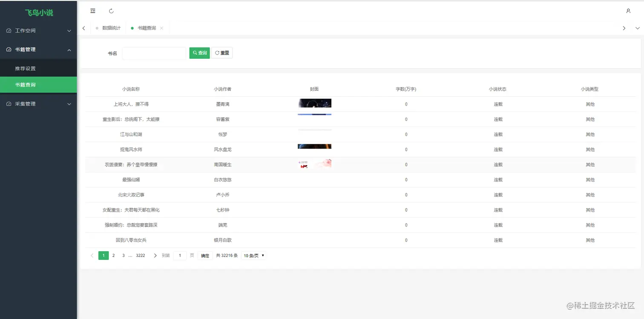This screenshot has width=644, height=319.
Task: Switch to the 书籍查询 tab
Action: (x=147, y=28)
